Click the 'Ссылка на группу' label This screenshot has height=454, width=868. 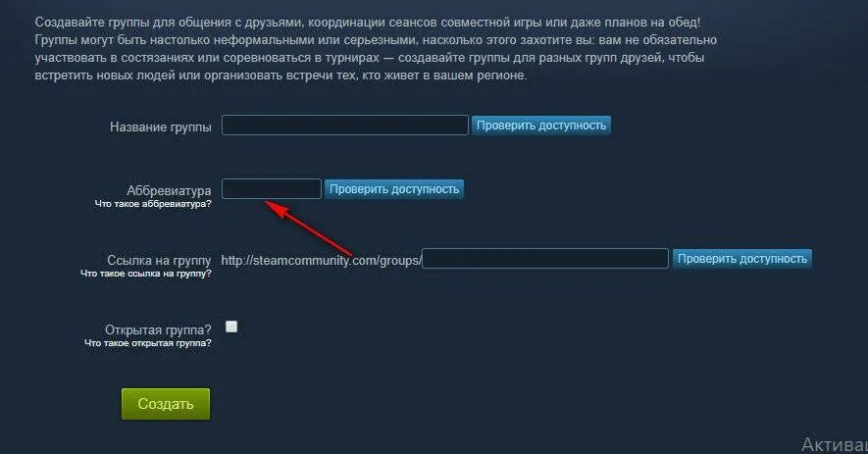coord(159,260)
